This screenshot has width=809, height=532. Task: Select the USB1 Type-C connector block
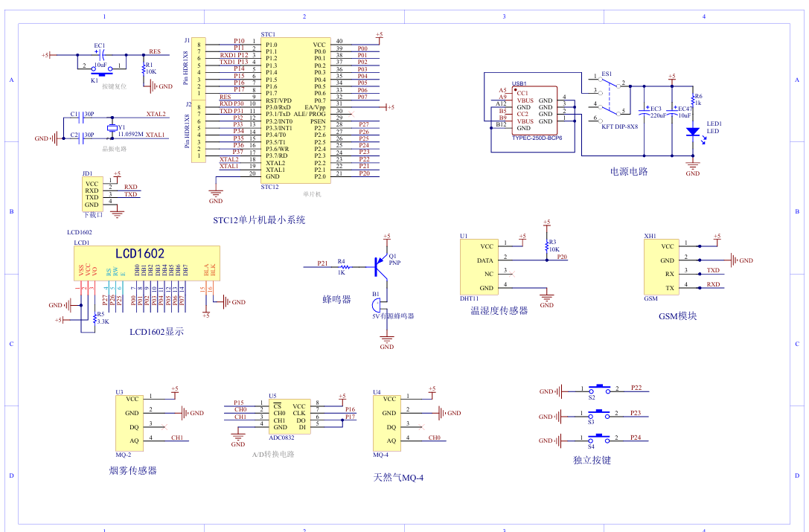click(534, 110)
